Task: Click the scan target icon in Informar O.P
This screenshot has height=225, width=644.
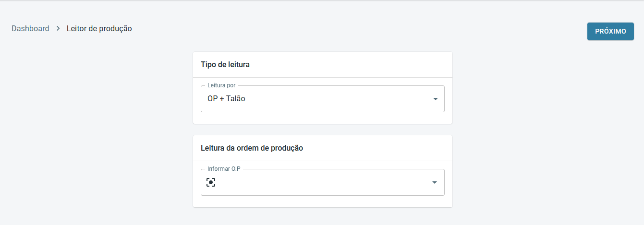Action: [x=210, y=182]
